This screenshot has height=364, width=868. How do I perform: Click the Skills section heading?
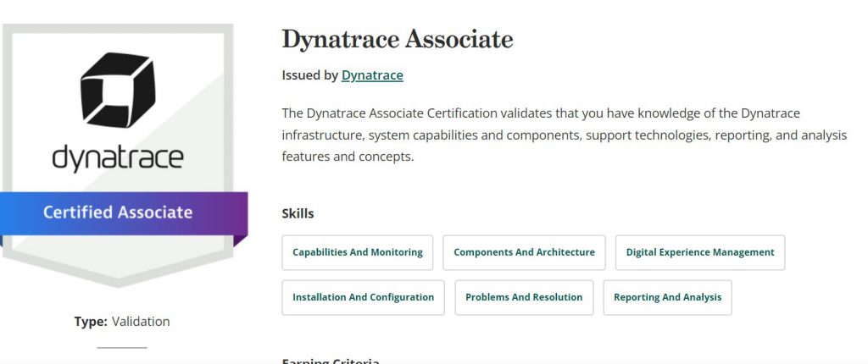point(298,213)
